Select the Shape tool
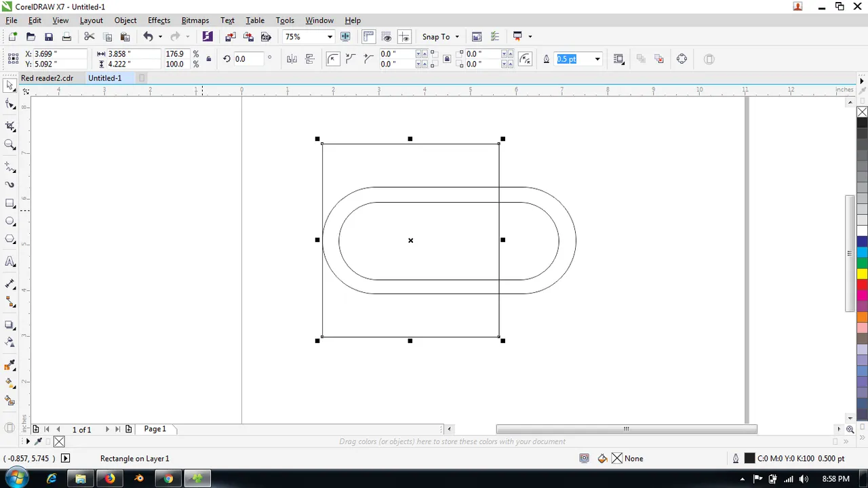 point(10,104)
